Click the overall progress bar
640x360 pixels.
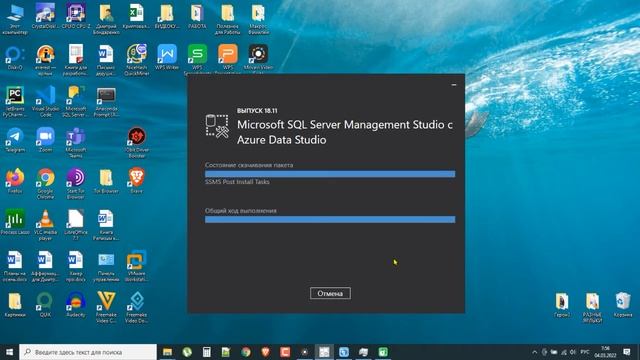coord(330,220)
